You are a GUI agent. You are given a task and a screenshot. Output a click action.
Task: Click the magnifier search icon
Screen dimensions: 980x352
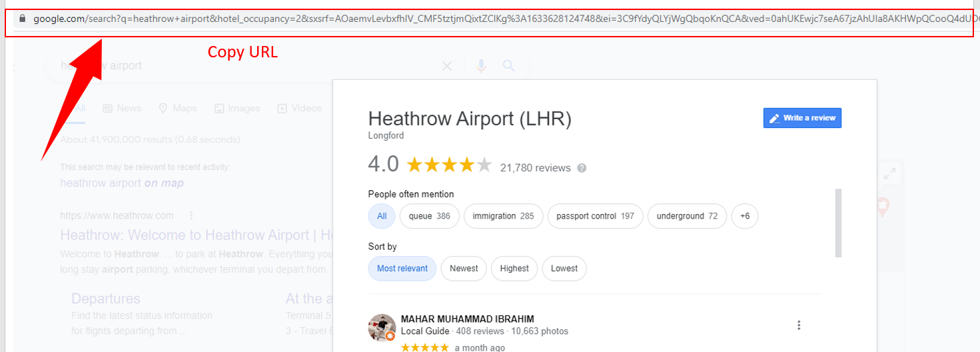[x=509, y=65]
